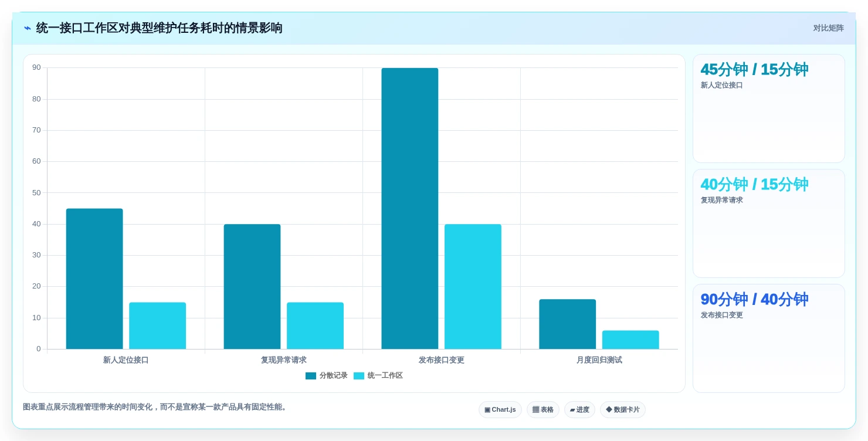Select the 表格 tag chip
This screenshot has width=868, height=441.
tap(543, 409)
